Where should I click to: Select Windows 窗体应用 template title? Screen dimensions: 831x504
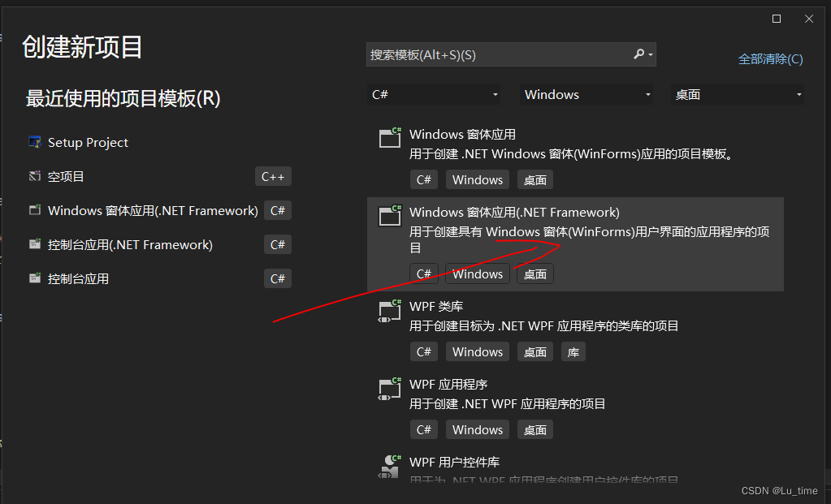pyautogui.click(x=462, y=134)
